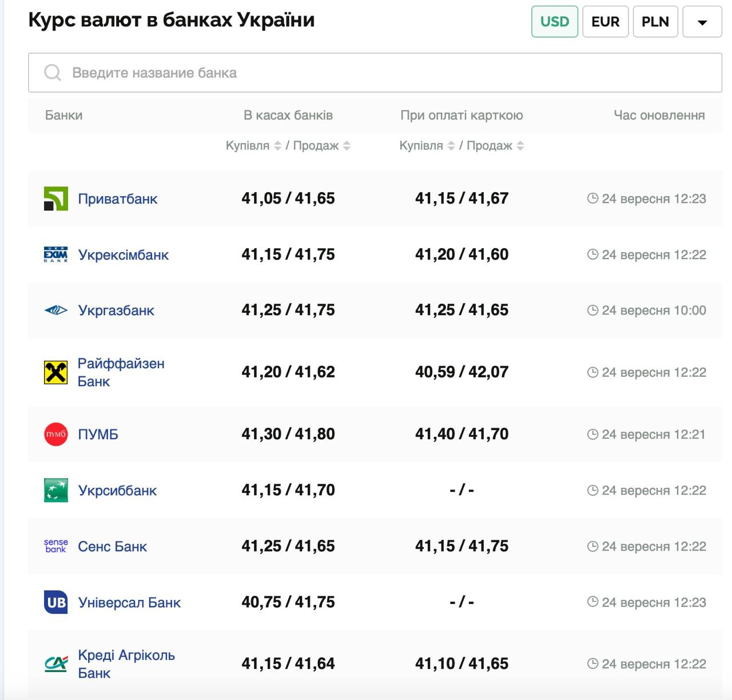Open the Приватбанк link
Screen dimensions: 732x700
tap(117, 198)
